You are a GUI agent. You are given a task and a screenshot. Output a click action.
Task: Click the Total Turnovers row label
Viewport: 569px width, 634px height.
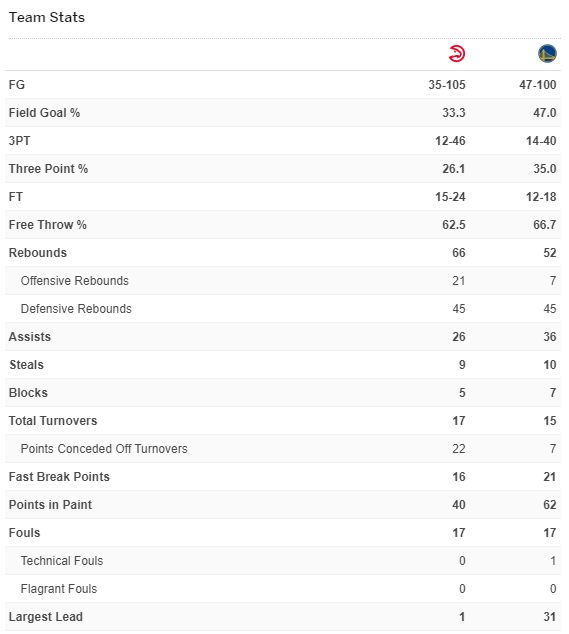(x=53, y=421)
